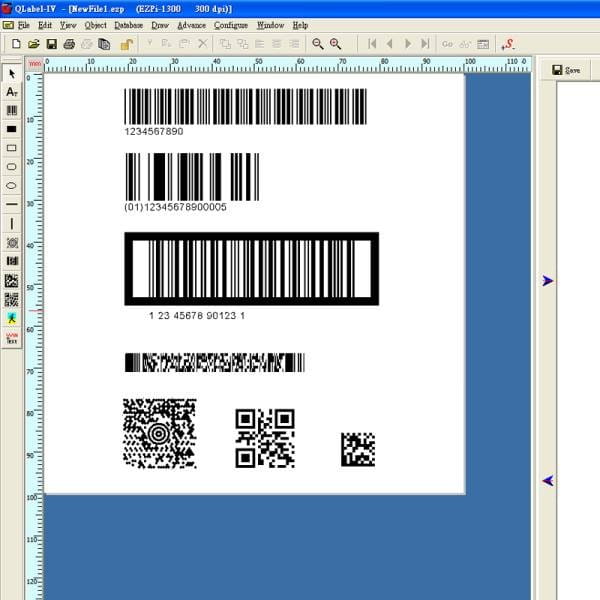Click the Open folder icon
The image size is (600, 600).
point(33,44)
